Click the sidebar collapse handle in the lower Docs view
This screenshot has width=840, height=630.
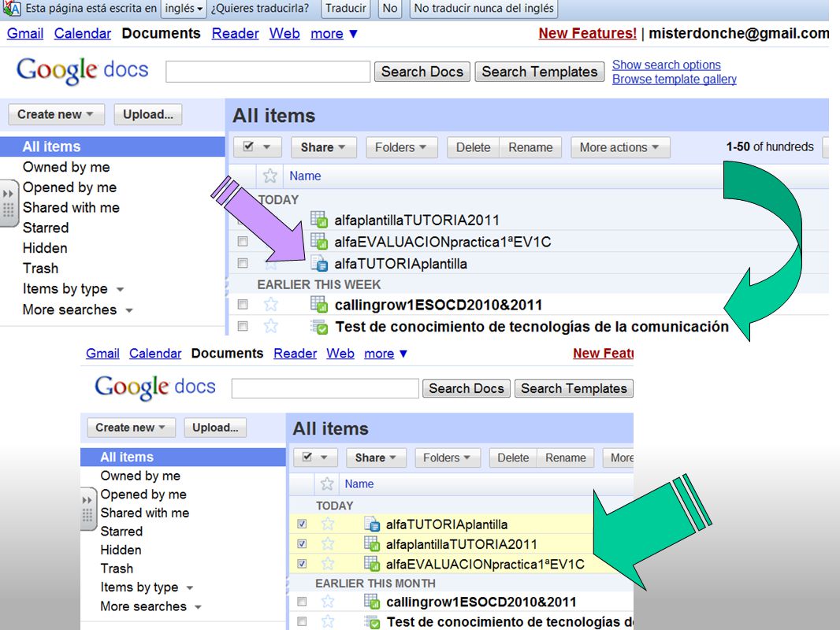87,509
